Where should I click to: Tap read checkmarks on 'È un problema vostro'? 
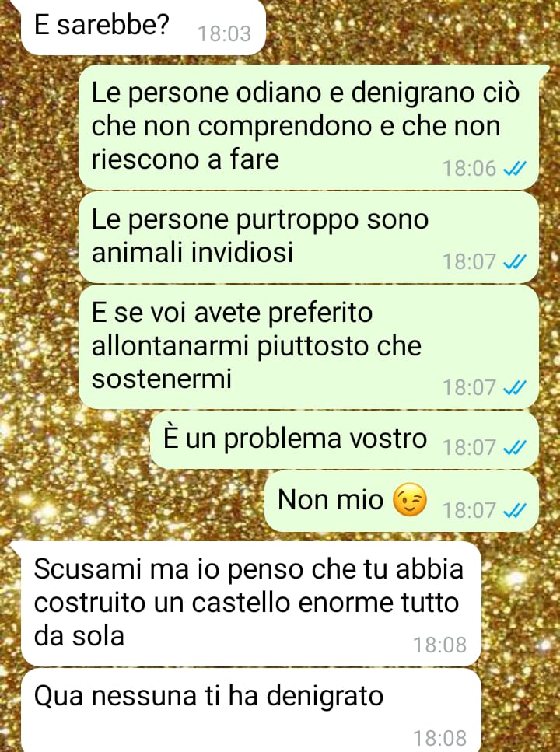click(514, 447)
